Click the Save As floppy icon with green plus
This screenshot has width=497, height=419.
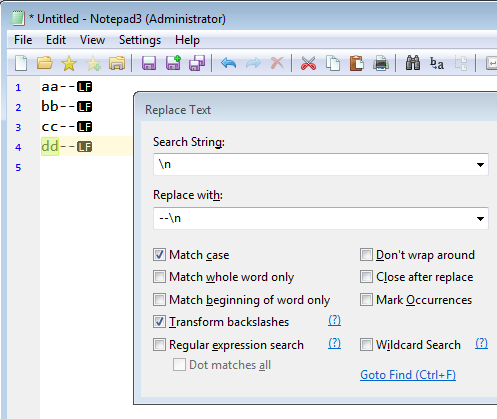(173, 63)
